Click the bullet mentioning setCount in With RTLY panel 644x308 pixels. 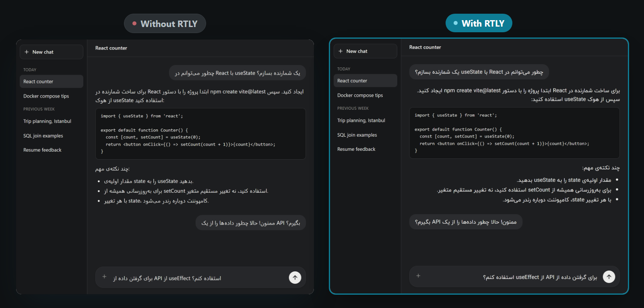click(x=524, y=190)
